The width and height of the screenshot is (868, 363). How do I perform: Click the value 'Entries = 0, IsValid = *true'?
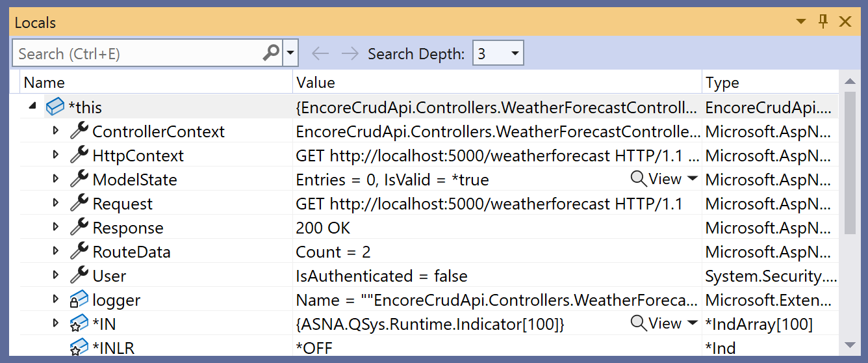(392, 180)
